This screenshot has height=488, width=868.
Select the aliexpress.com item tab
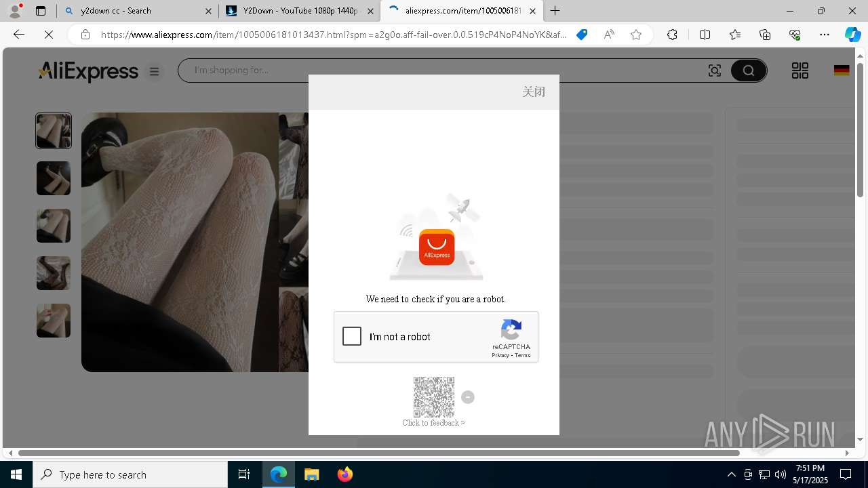[461, 11]
